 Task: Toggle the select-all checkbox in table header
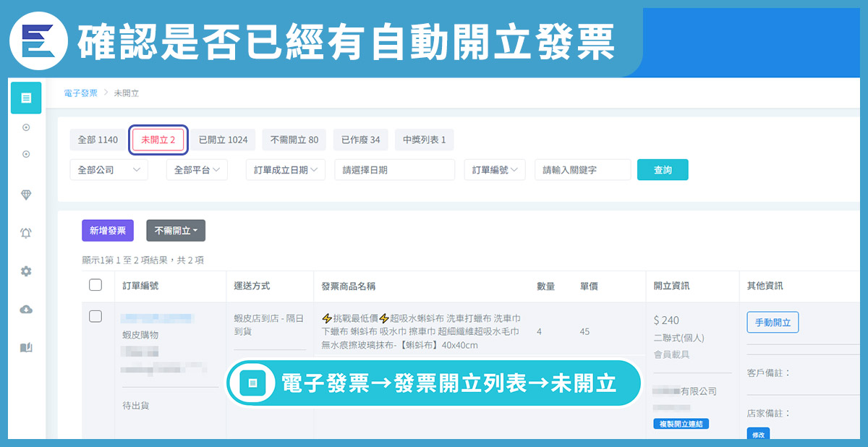coord(95,285)
